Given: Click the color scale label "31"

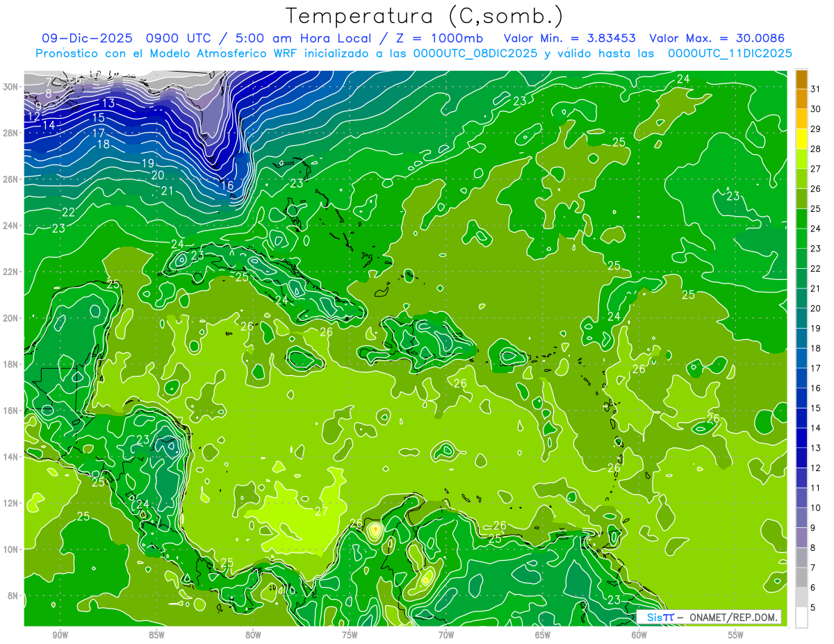Looking at the screenshot, I should click(x=816, y=89).
